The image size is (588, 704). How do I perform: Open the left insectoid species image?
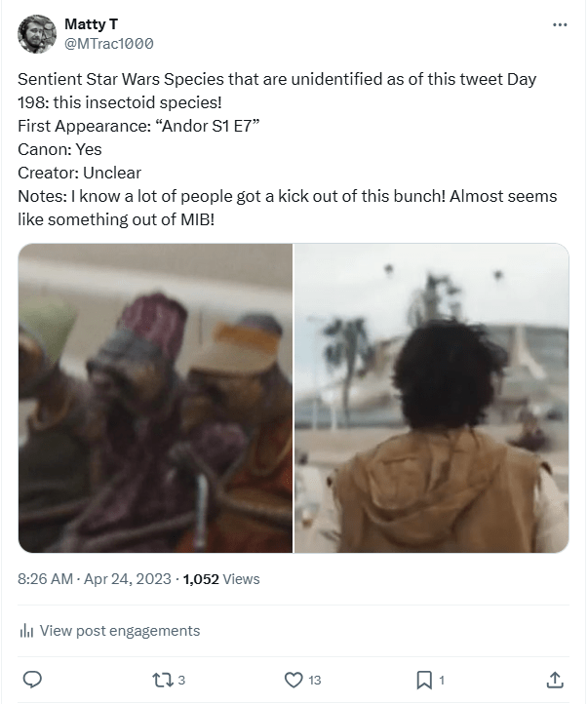[155, 398]
